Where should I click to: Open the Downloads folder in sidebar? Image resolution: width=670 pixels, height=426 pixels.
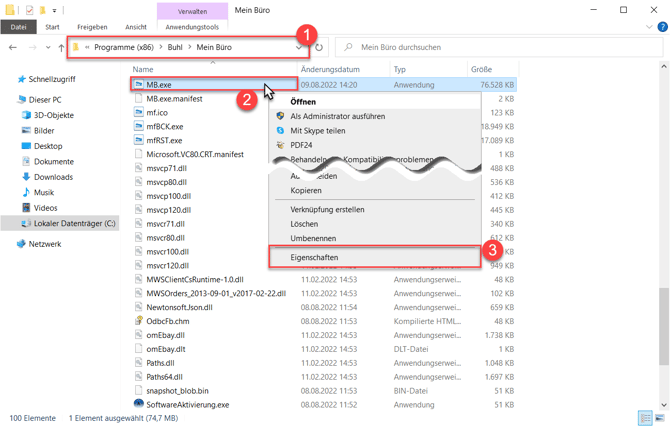coord(53,177)
